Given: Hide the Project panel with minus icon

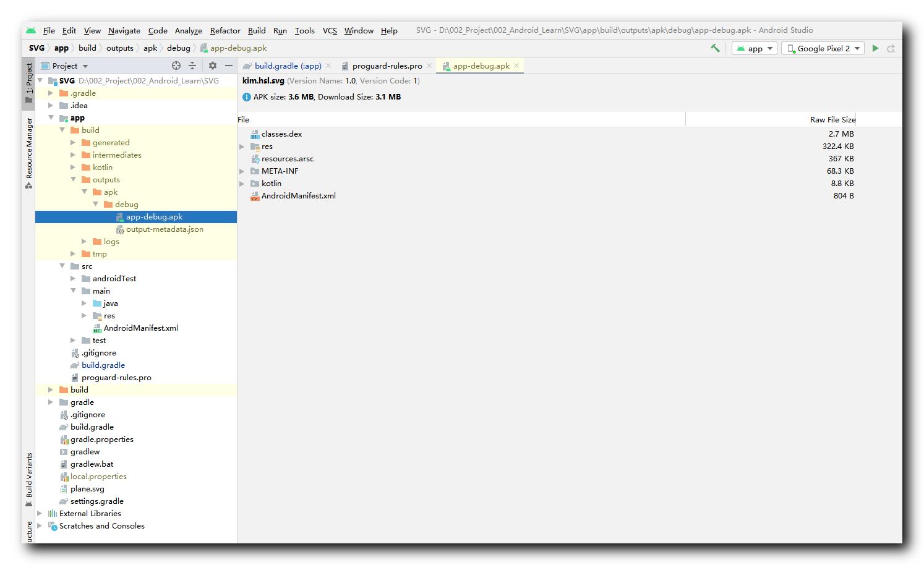Looking at the screenshot, I should pos(229,66).
